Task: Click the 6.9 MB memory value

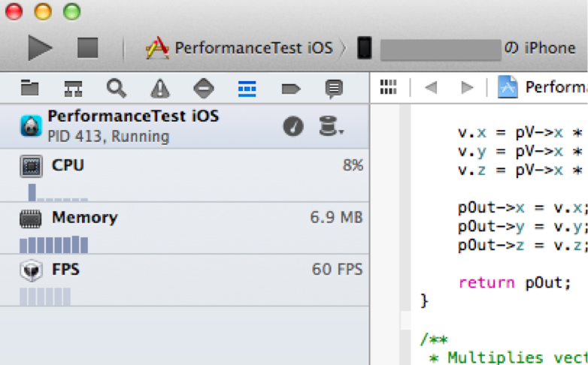Action: [x=336, y=217]
